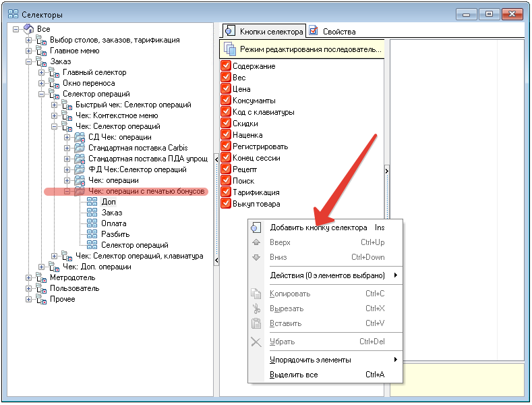Uncheck the Регистрировать checkbox
The image size is (532, 405).
(x=226, y=146)
